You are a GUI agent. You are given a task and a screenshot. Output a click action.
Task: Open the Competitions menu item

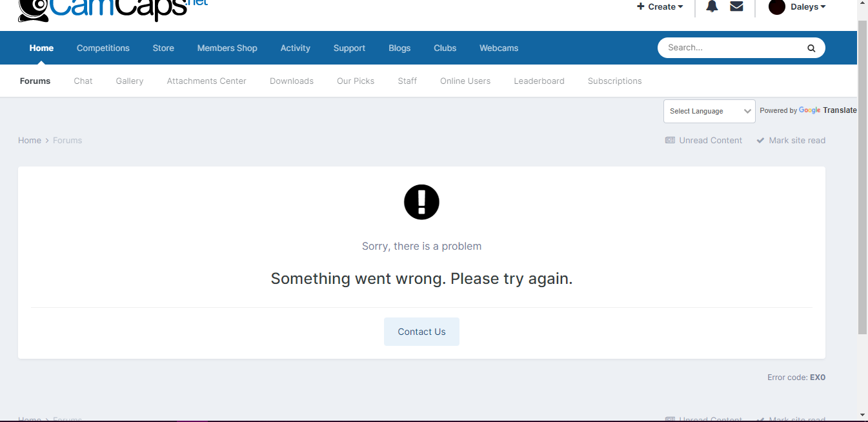click(x=103, y=48)
